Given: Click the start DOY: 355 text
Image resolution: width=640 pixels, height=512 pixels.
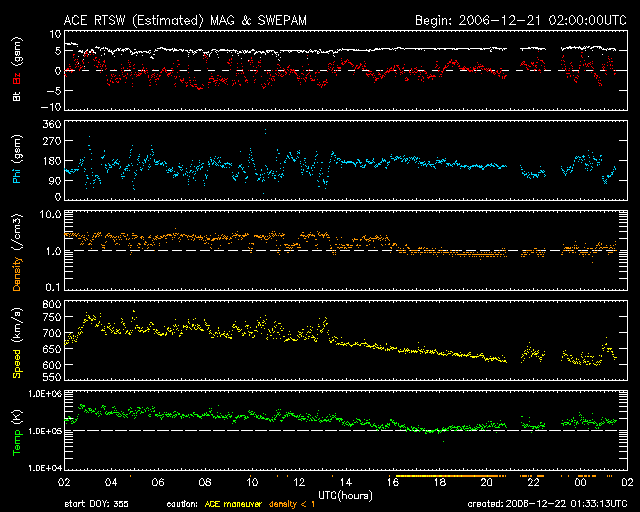Looking at the screenshot, I should pyautogui.click(x=98, y=504).
